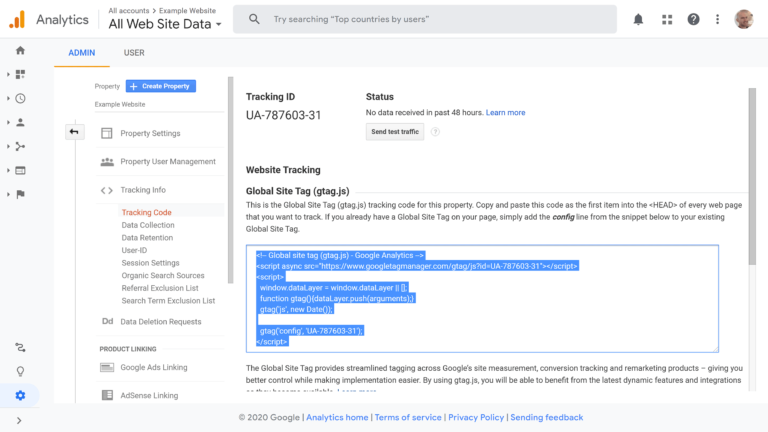Click the Learn more link in Status
This screenshot has width=768, height=432.
tap(505, 113)
